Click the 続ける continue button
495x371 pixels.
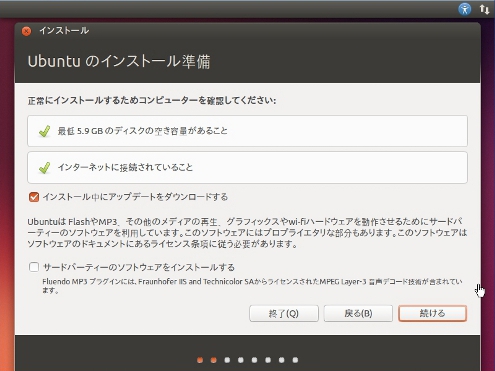coord(432,313)
